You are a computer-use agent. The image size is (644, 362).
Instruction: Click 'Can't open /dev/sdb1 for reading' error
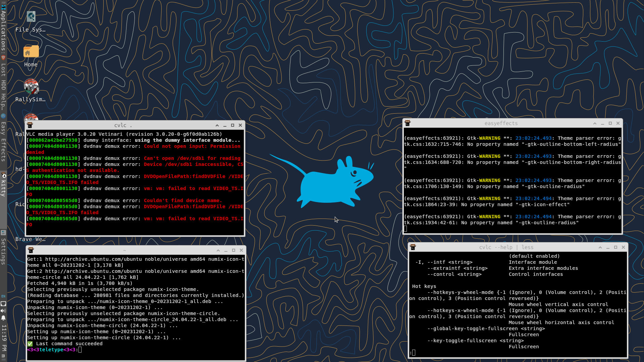pos(192,158)
